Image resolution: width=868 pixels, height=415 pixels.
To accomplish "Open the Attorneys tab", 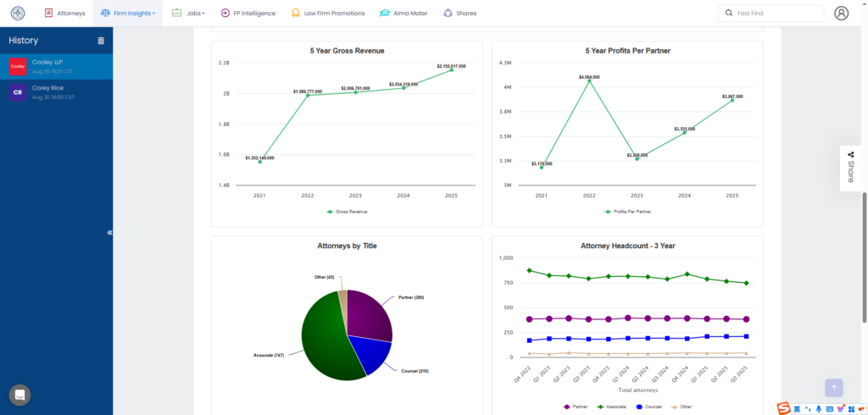I will [x=64, y=14].
